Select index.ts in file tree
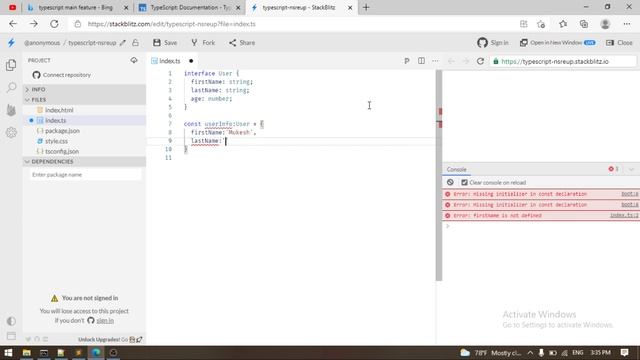This screenshot has width=640, height=360. tap(84, 120)
